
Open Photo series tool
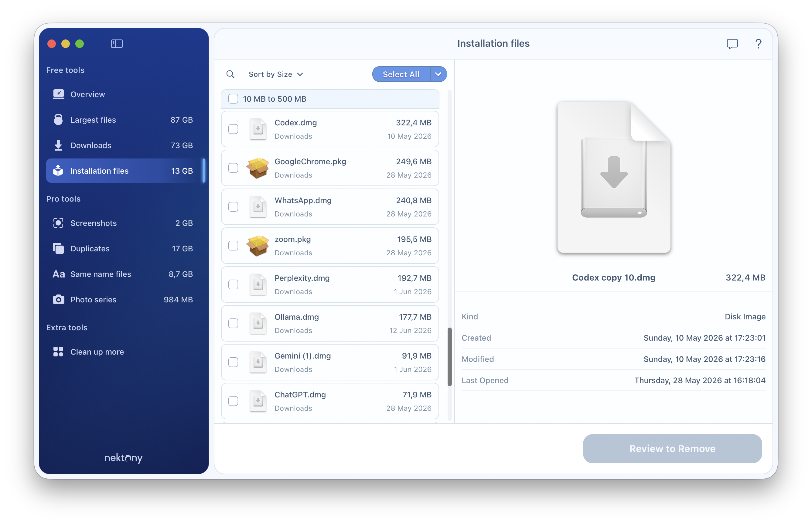[125, 299]
